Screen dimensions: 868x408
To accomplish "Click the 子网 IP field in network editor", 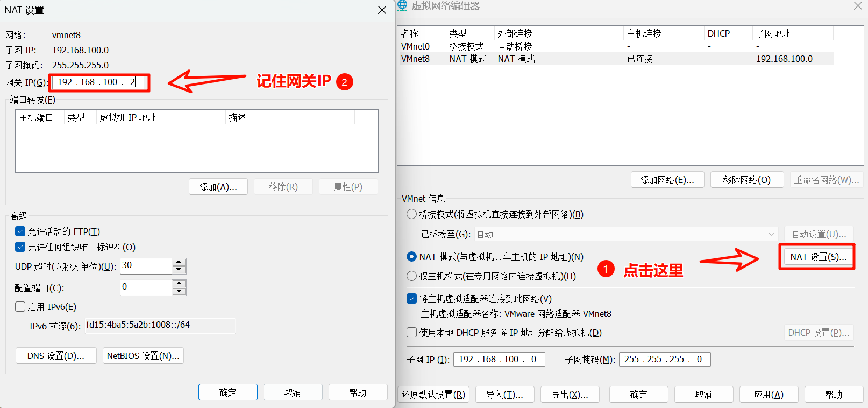I will pyautogui.click(x=499, y=359).
